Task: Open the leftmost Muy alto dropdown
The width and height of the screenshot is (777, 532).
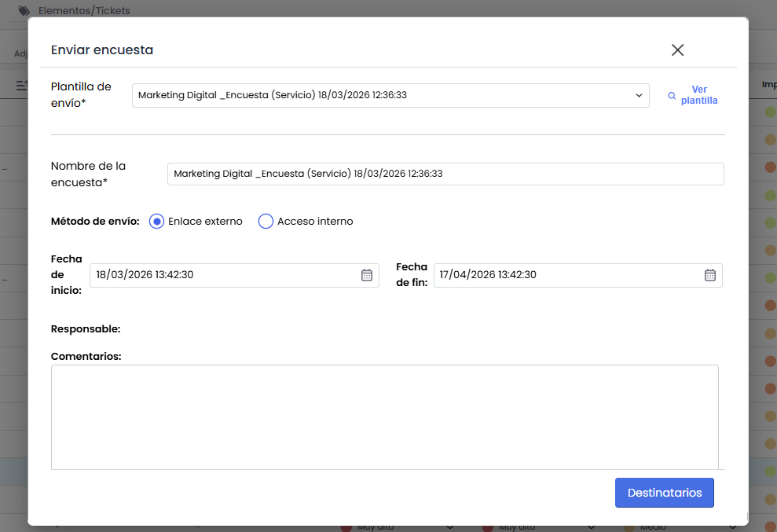Action: coord(450,527)
